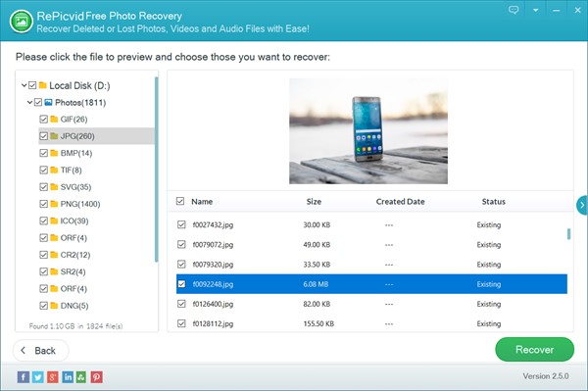The height and width of the screenshot is (391, 588).
Task: Uncheck the f0027432.jpg file checkbox
Action: click(x=181, y=224)
